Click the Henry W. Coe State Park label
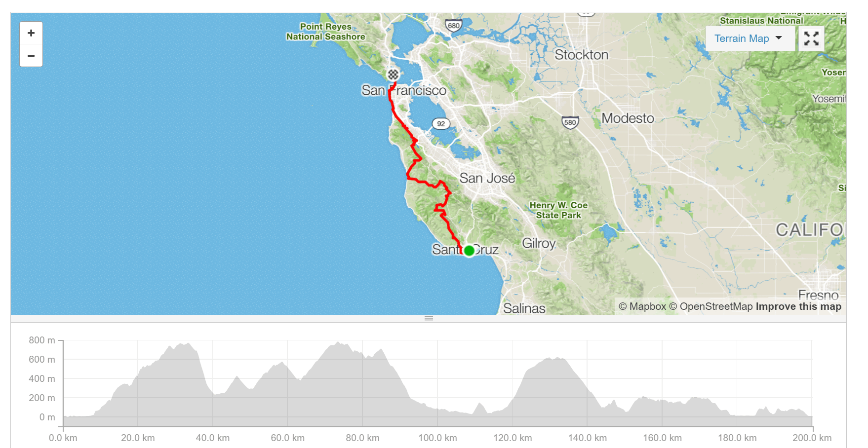The image size is (868, 448). tap(558, 210)
